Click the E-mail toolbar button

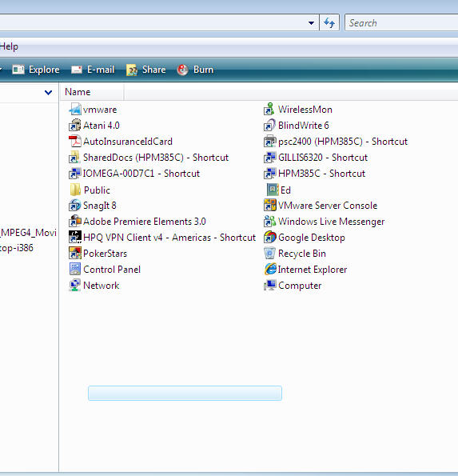click(x=93, y=70)
